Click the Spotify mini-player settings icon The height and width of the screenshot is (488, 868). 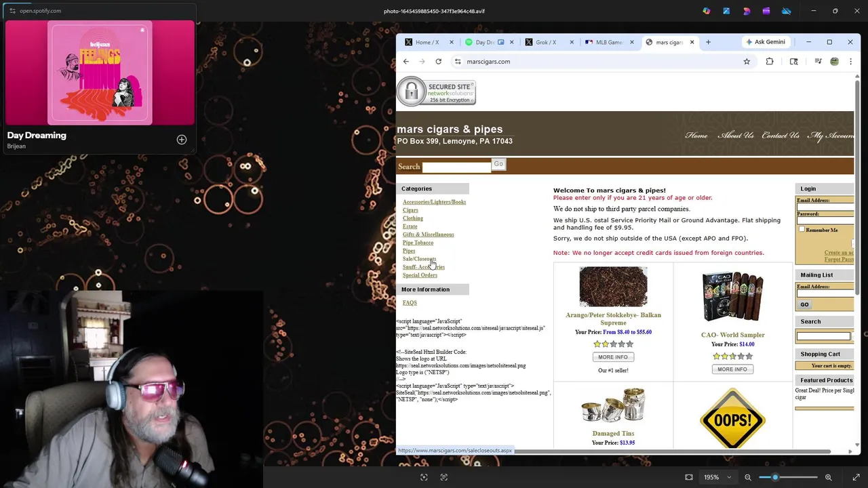click(12, 11)
